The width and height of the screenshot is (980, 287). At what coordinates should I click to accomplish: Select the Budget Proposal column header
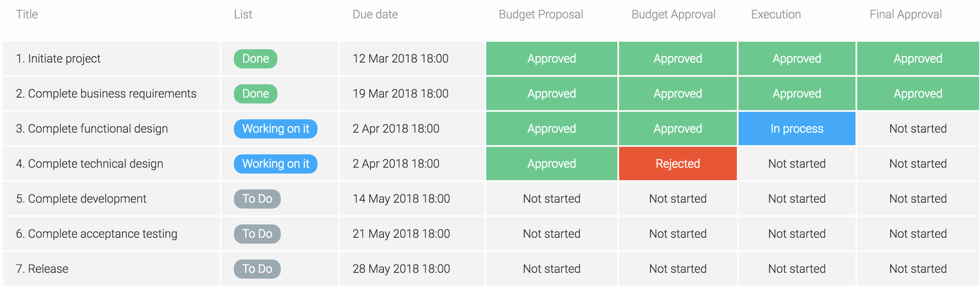pos(541,15)
